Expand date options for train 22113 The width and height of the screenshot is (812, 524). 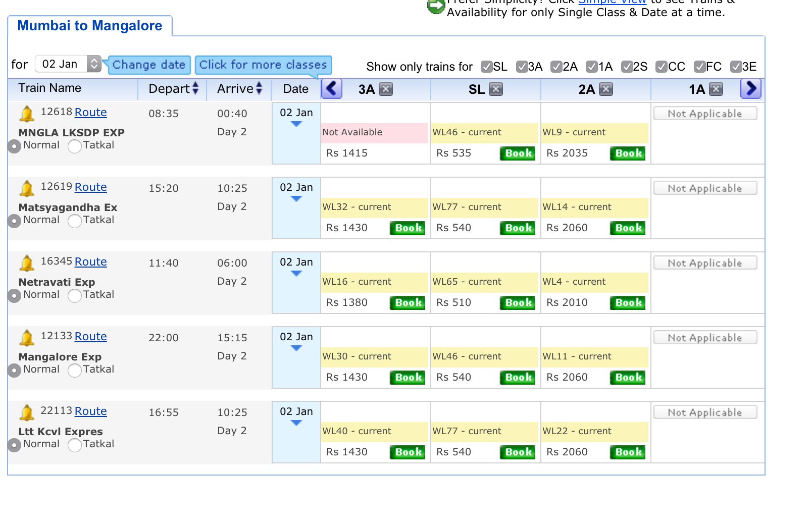pyautogui.click(x=296, y=423)
